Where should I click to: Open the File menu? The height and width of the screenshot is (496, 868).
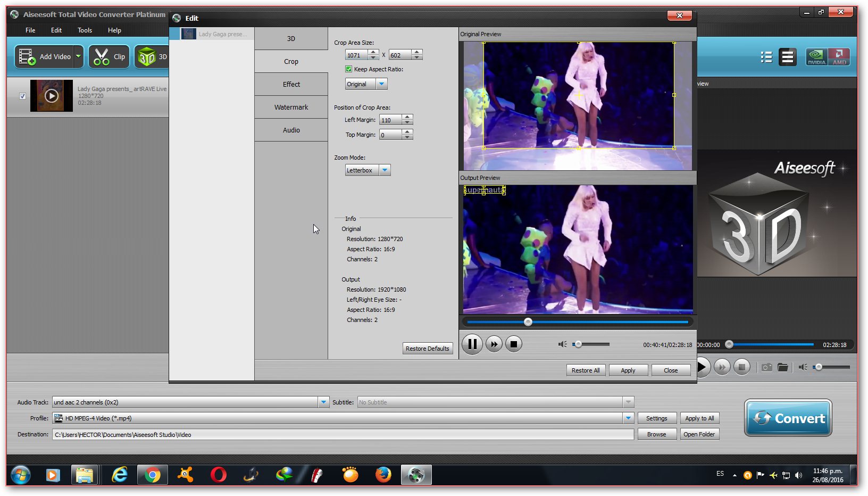[x=30, y=30]
